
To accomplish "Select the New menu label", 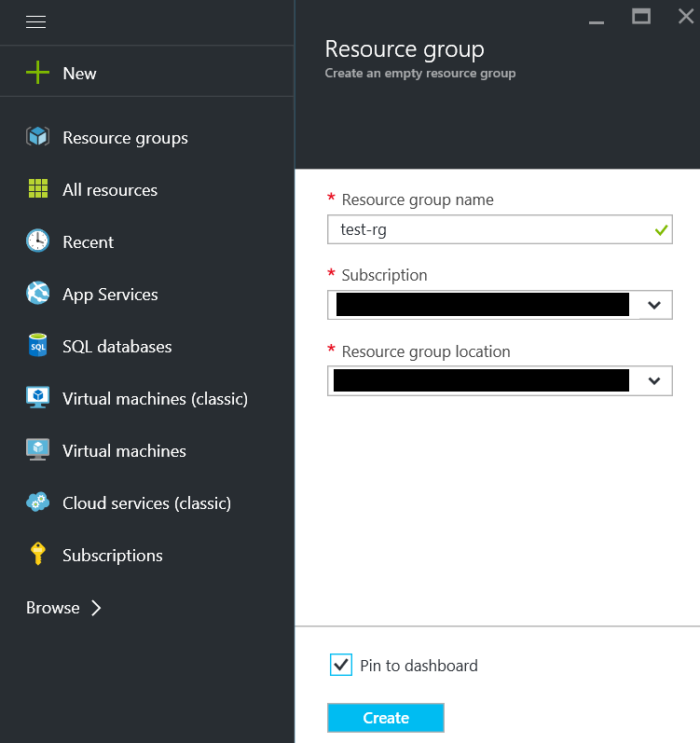I will tap(79, 74).
